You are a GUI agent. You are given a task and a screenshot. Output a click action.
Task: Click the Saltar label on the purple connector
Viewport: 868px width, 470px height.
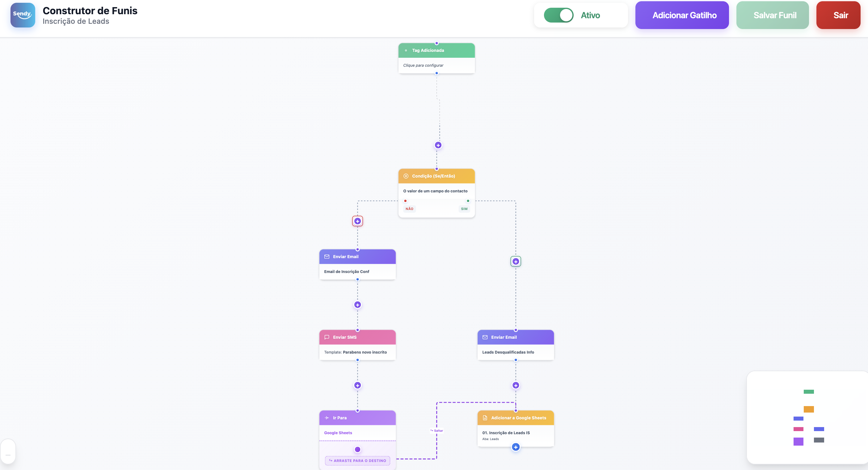coord(437,430)
